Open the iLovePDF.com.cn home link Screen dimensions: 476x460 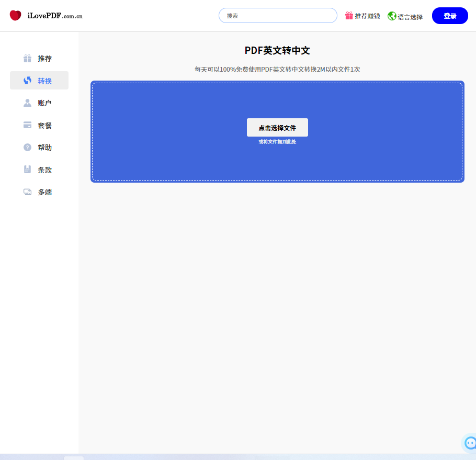[55, 16]
